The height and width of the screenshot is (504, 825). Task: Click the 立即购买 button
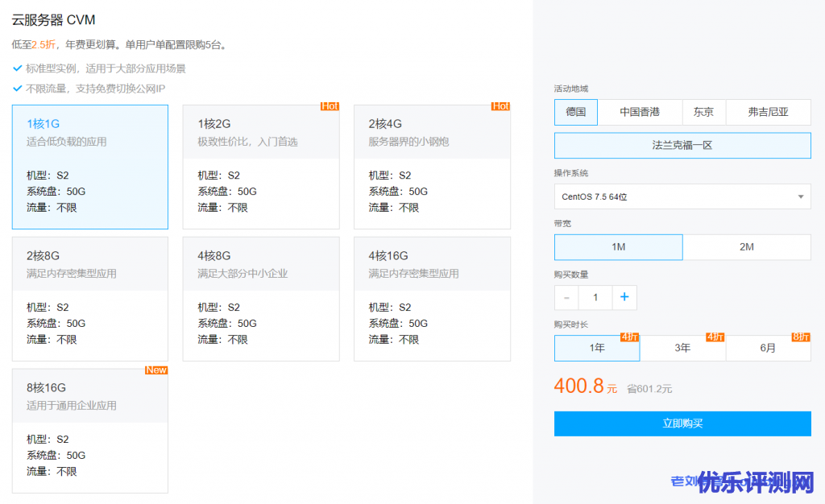click(x=682, y=423)
